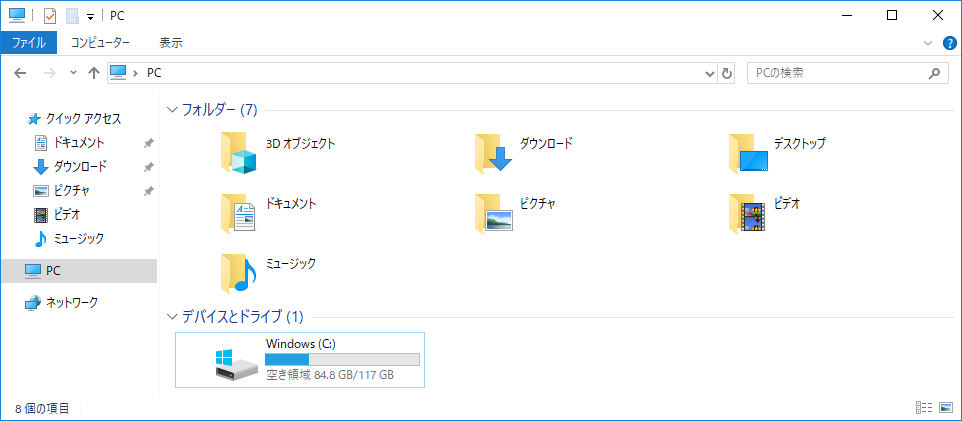Select the Windows (C:) drive icon
Screen dimensions: 962x421
237,365
